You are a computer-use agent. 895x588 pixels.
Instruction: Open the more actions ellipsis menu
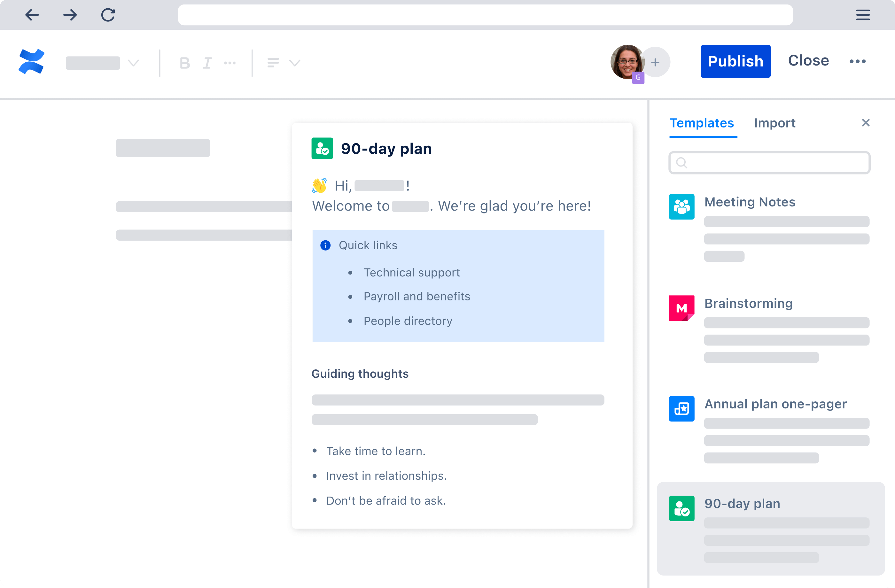click(857, 61)
